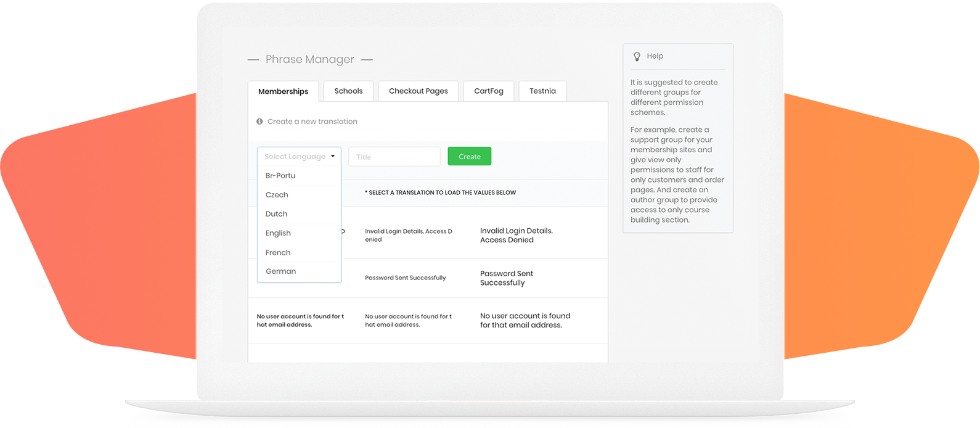This screenshot has height=428, width=980.
Task: Click the large No user account translation text
Action: [525, 320]
